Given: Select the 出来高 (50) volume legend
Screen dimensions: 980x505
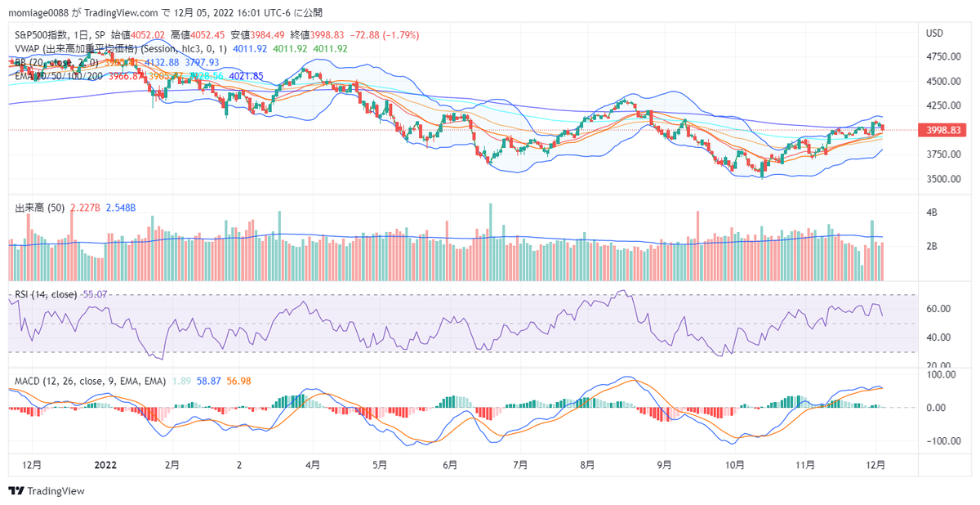Looking at the screenshot, I should pos(40,208).
